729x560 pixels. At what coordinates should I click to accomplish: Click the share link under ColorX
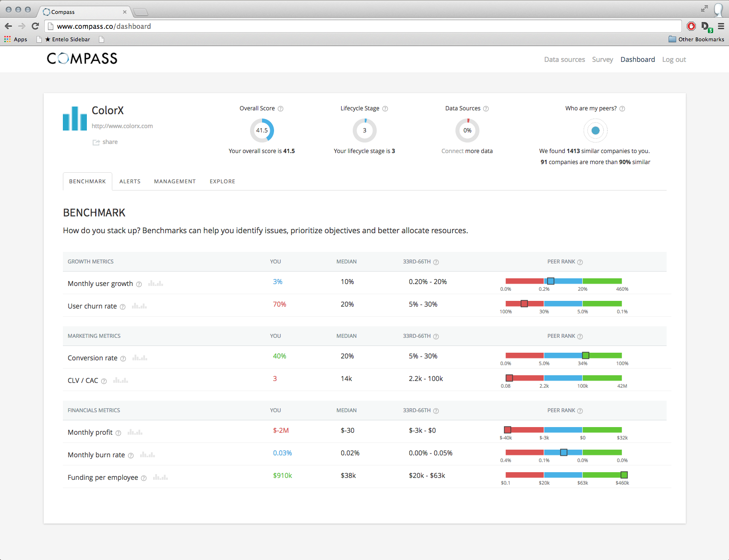[105, 142]
